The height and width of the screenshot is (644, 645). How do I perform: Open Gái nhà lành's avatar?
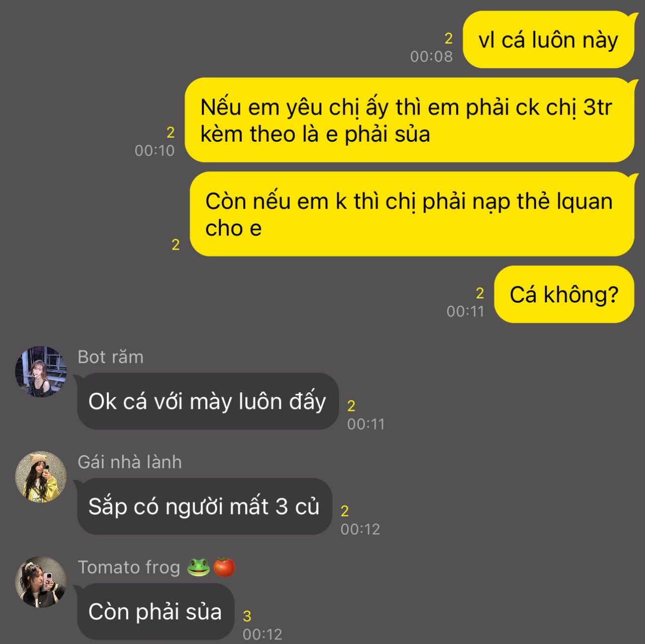(x=41, y=477)
